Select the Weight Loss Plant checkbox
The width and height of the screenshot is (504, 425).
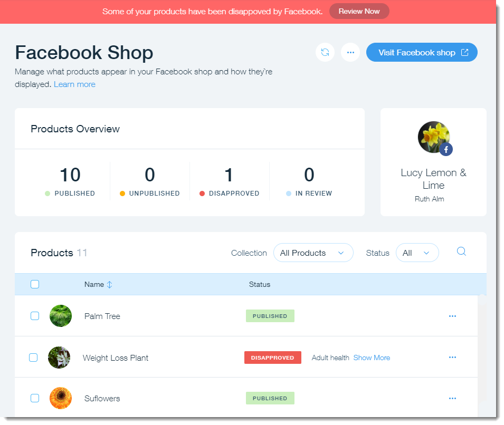pyautogui.click(x=33, y=358)
